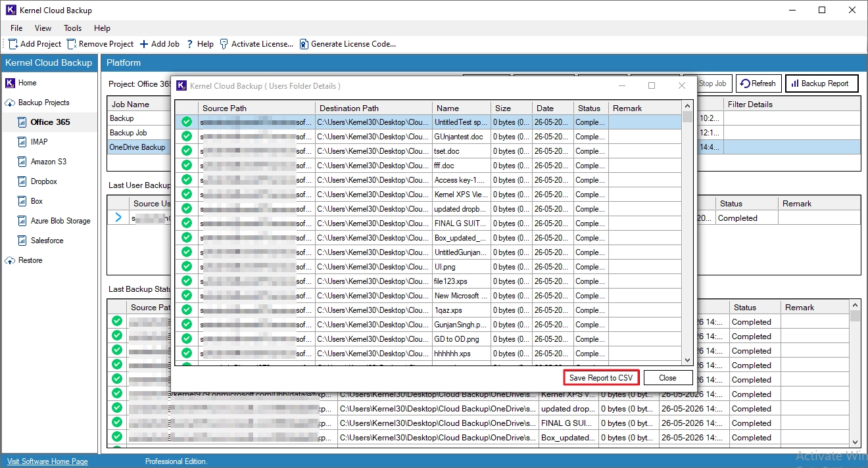
Task: Click scroll down arrow in dialog list
Action: click(688, 360)
